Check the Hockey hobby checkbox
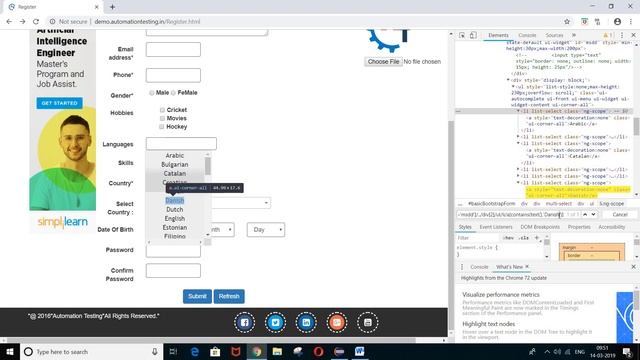 point(162,127)
